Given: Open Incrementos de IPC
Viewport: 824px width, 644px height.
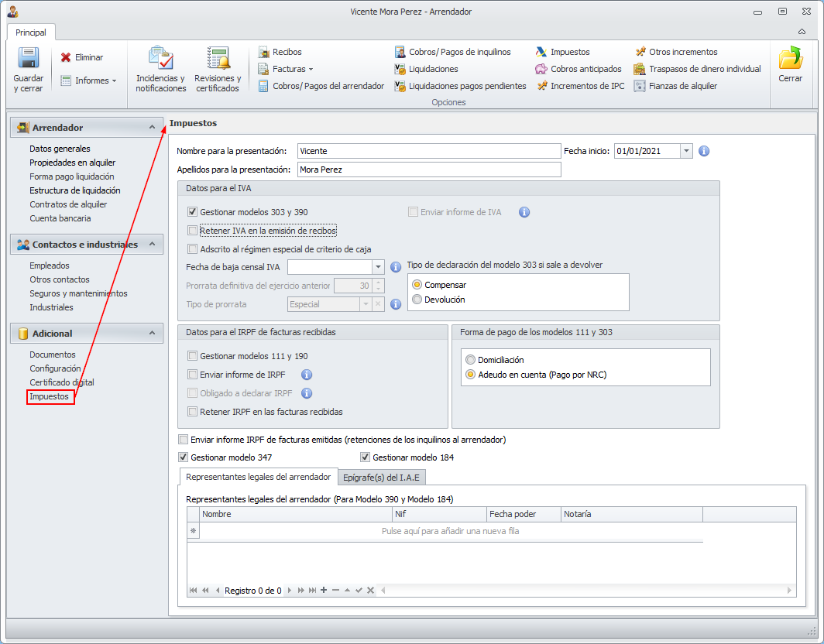Looking at the screenshot, I should pos(581,86).
